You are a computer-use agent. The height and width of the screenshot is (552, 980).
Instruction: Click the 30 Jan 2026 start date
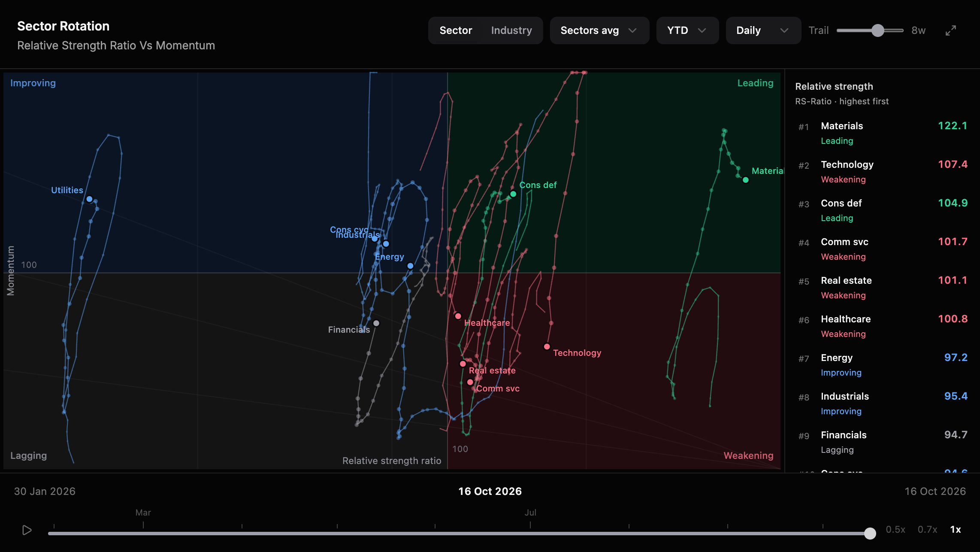click(x=45, y=491)
